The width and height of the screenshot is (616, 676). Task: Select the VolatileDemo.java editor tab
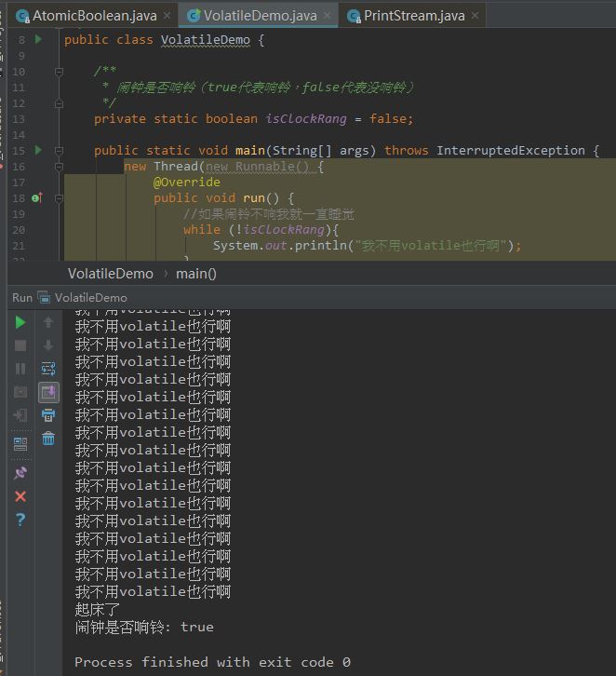[x=260, y=16]
